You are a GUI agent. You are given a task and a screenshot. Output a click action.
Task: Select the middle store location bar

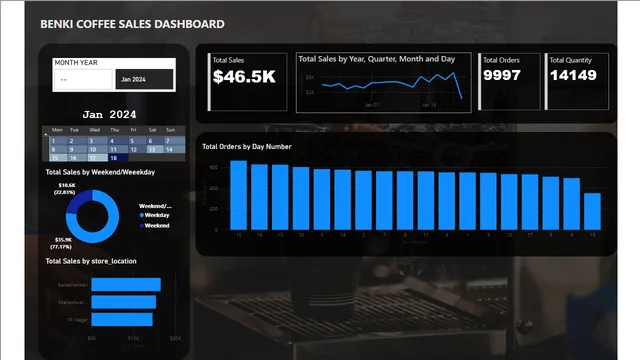(x=124, y=302)
